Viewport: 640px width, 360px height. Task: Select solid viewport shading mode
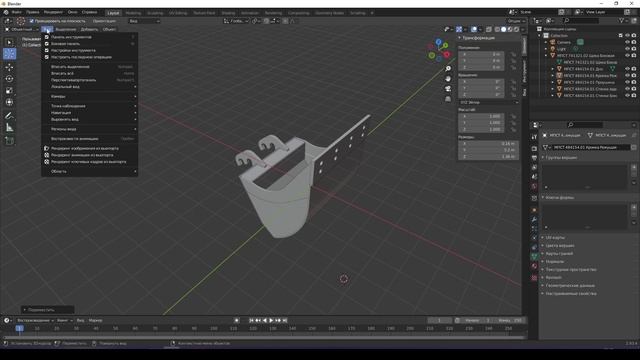[504, 29]
